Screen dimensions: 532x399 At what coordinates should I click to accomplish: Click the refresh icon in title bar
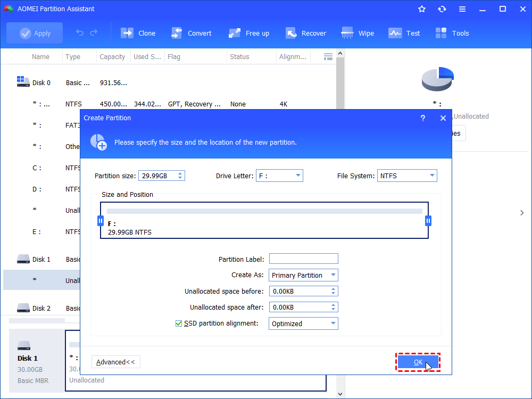442,9
